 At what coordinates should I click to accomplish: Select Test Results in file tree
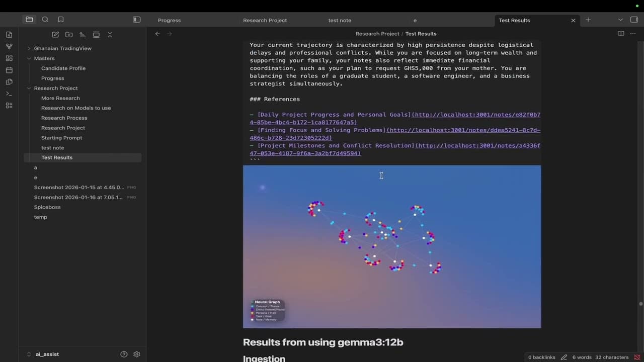(x=83, y=157)
